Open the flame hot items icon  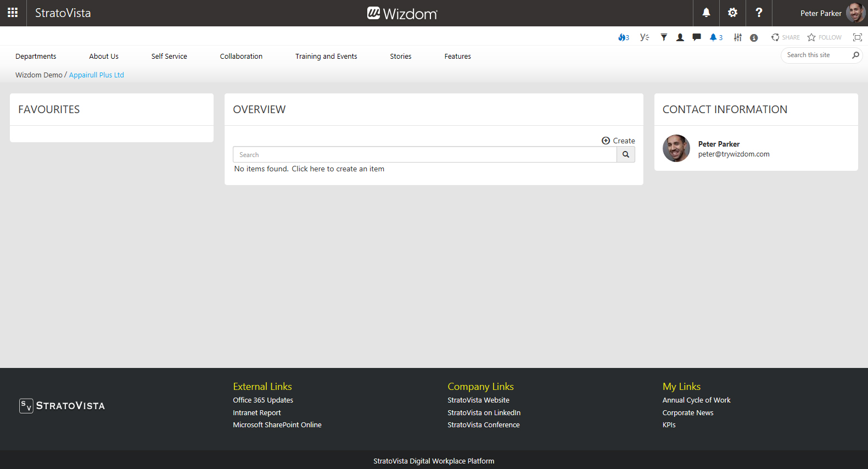(x=623, y=37)
